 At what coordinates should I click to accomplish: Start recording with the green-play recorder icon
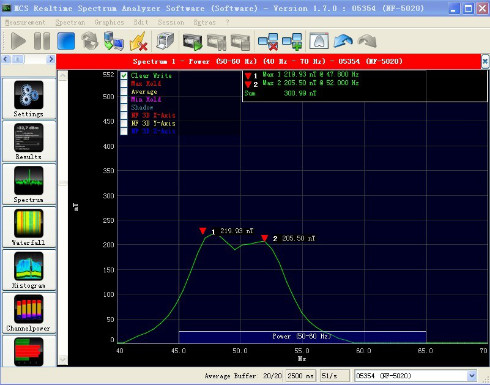(192, 42)
